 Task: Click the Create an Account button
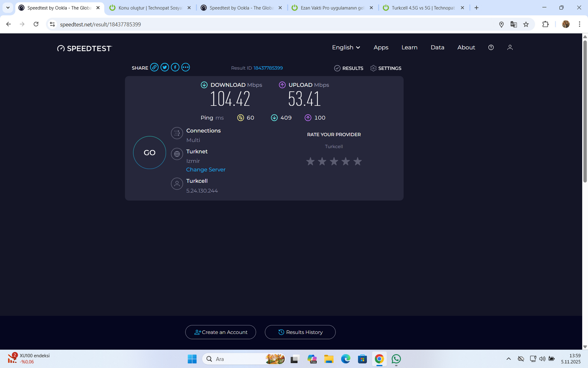click(220, 332)
